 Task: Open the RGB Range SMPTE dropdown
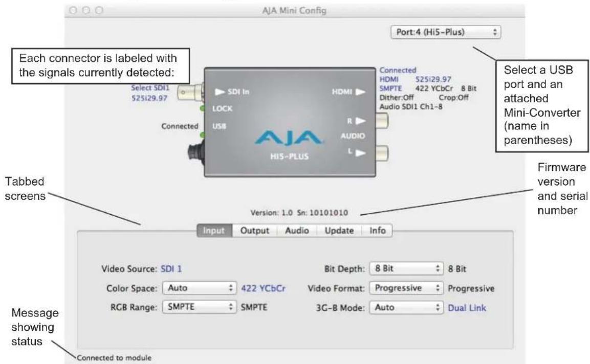tap(200, 307)
